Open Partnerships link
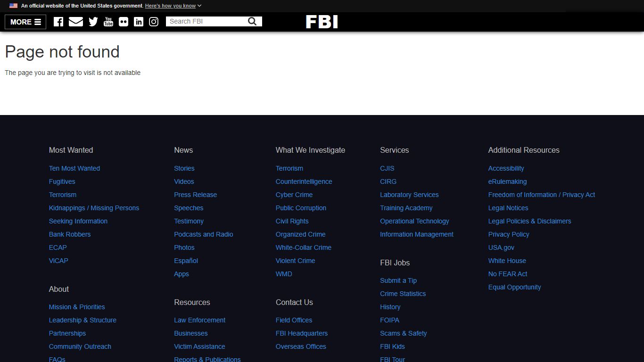Viewport: 644px width, 362px height. pyautogui.click(x=67, y=333)
